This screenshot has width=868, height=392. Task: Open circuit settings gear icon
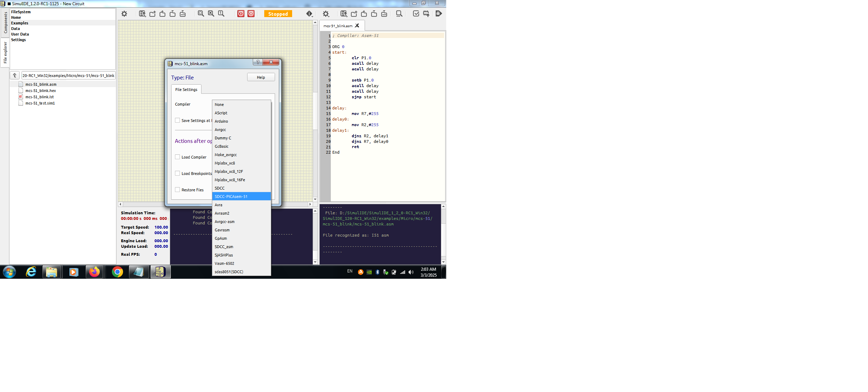tap(124, 14)
